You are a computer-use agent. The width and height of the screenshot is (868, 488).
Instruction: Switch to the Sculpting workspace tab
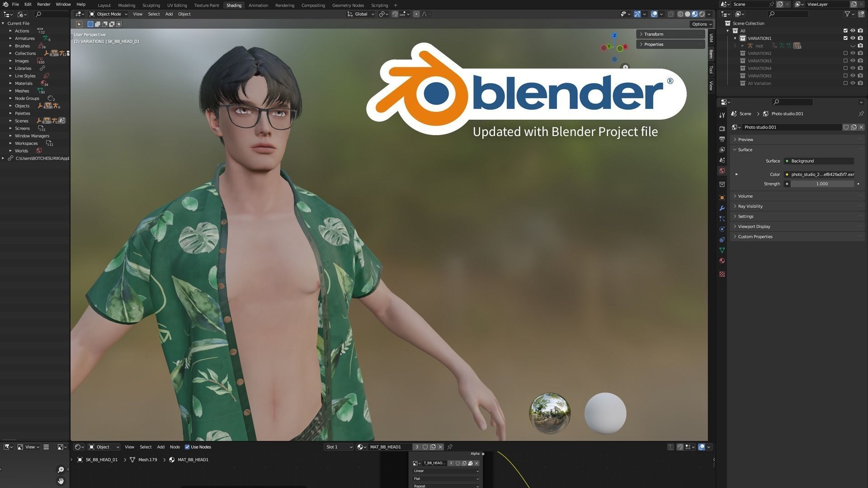151,5
